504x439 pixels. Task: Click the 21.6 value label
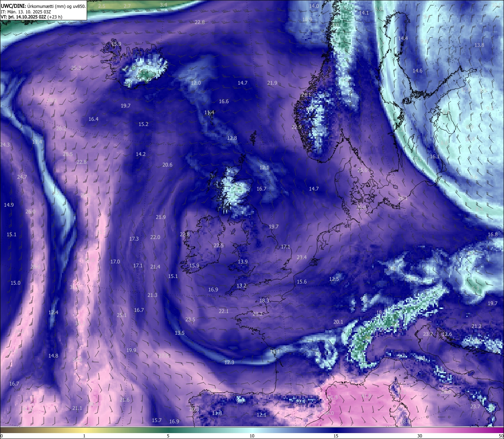[x=124, y=400]
